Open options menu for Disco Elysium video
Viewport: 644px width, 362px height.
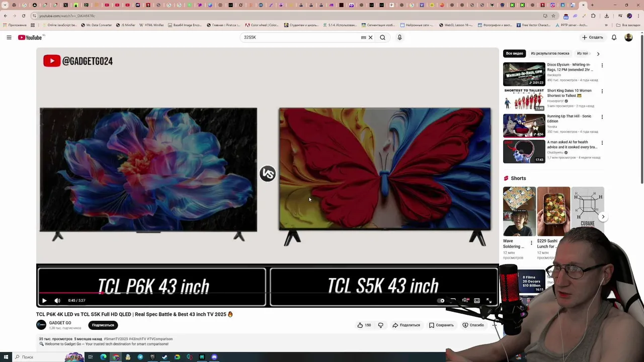point(602,65)
